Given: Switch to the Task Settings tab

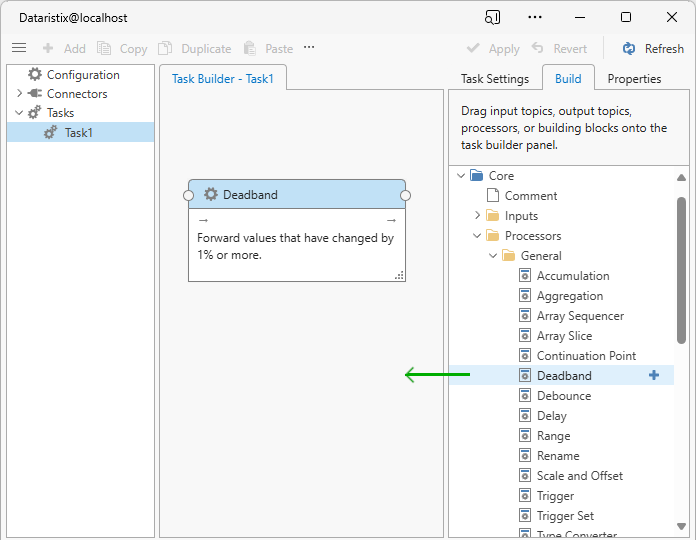Looking at the screenshot, I should pyautogui.click(x=494, y=79).
